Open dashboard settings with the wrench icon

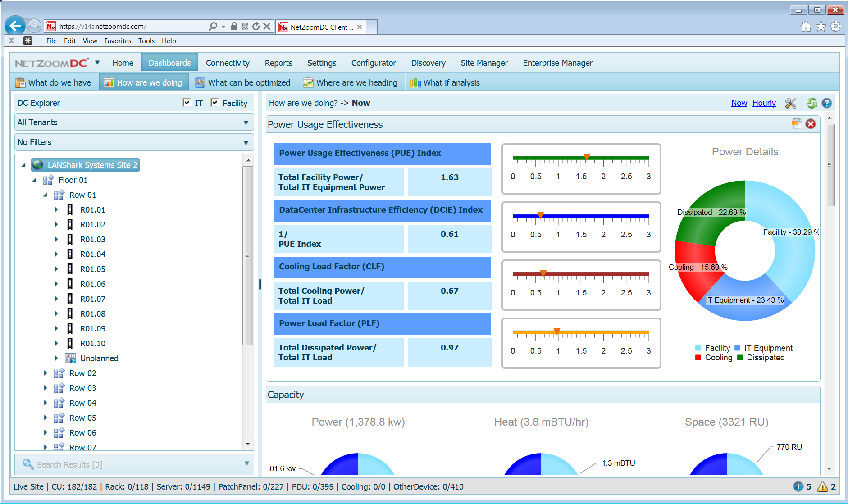coord(790,103)
